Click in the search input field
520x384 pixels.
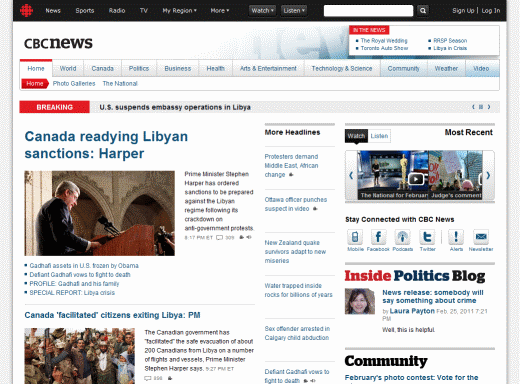coord(368,11)
